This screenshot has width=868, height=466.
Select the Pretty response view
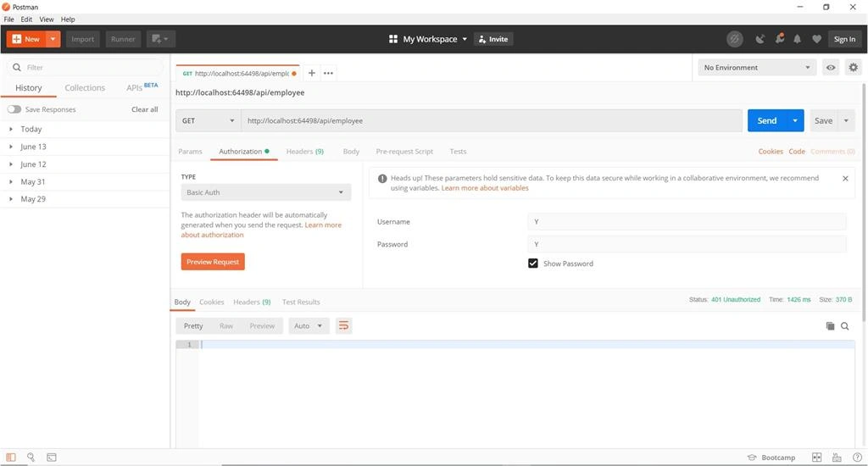(x=193, y=326)
